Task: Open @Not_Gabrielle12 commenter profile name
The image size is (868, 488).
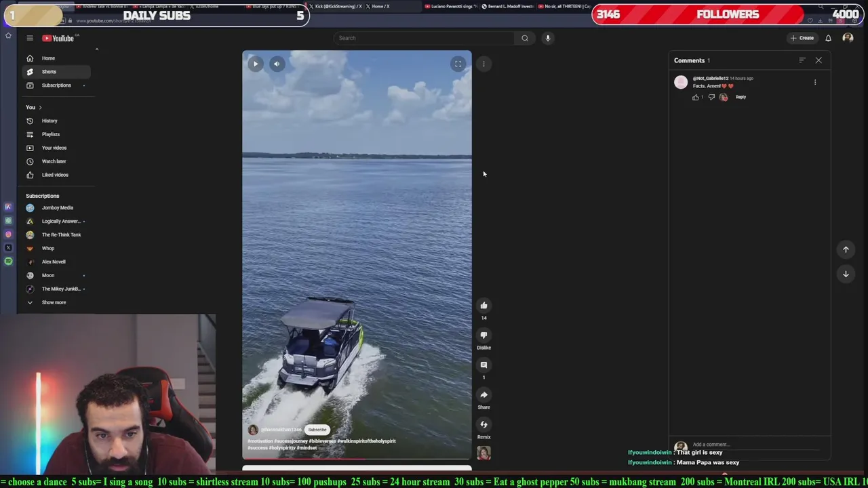Action: (710, 79)
